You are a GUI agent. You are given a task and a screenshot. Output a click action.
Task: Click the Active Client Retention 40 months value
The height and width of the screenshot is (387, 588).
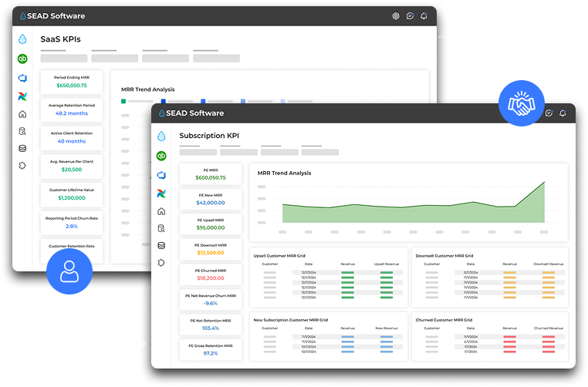click(x=72, y=141)
